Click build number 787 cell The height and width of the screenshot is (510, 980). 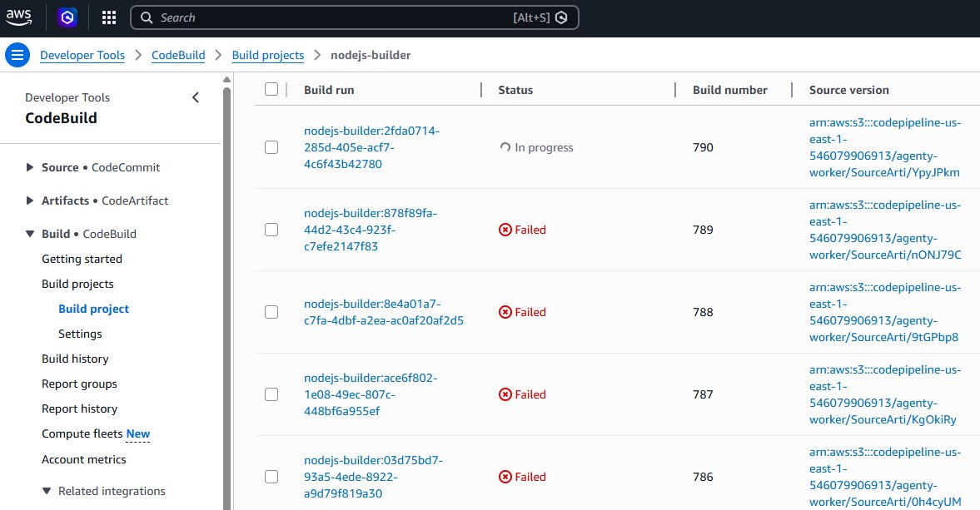[703, 394]
